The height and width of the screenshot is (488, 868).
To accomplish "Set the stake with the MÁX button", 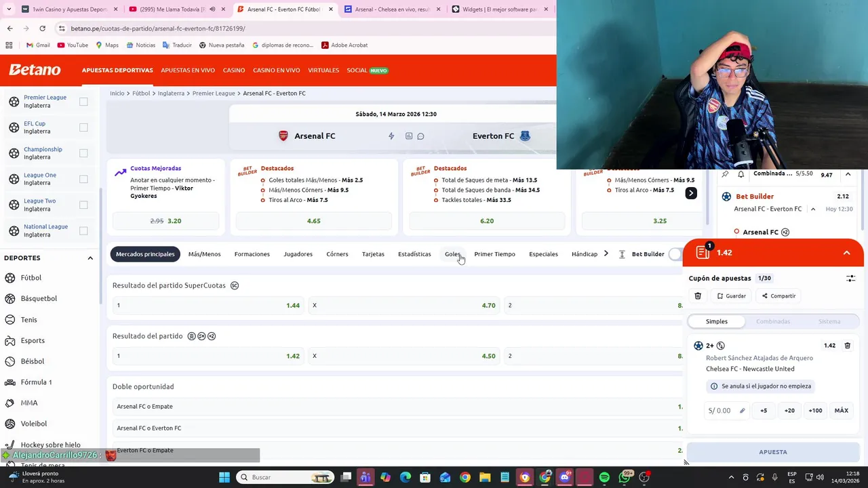I will pyautogui.click(x=841, y=410).
